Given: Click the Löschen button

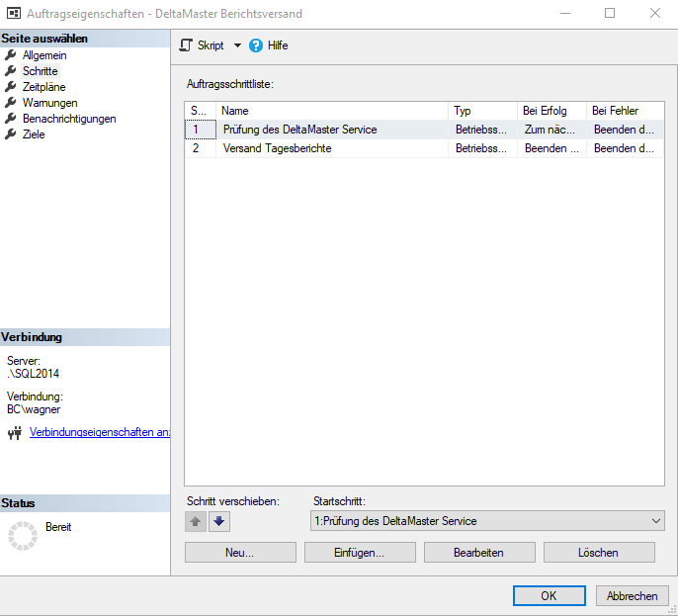Looking at the screenshot, I should point(598,553).
